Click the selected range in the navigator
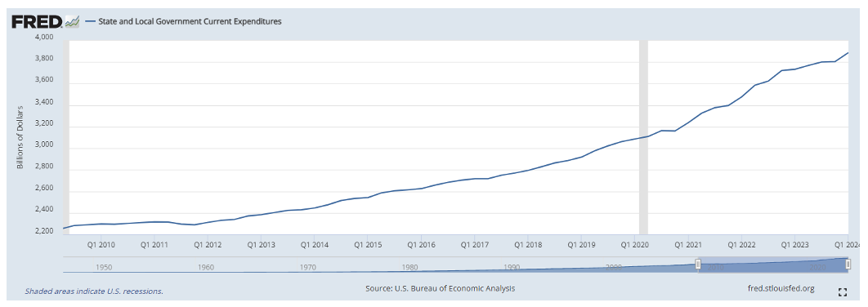 (773, 265)
